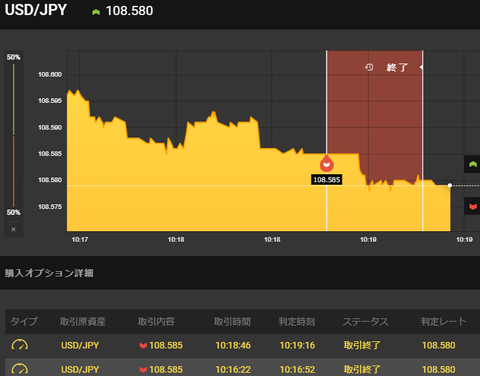Close the sentiment gauge with X icon
Screen dimensions: 480x376
[x=13, y=229]
